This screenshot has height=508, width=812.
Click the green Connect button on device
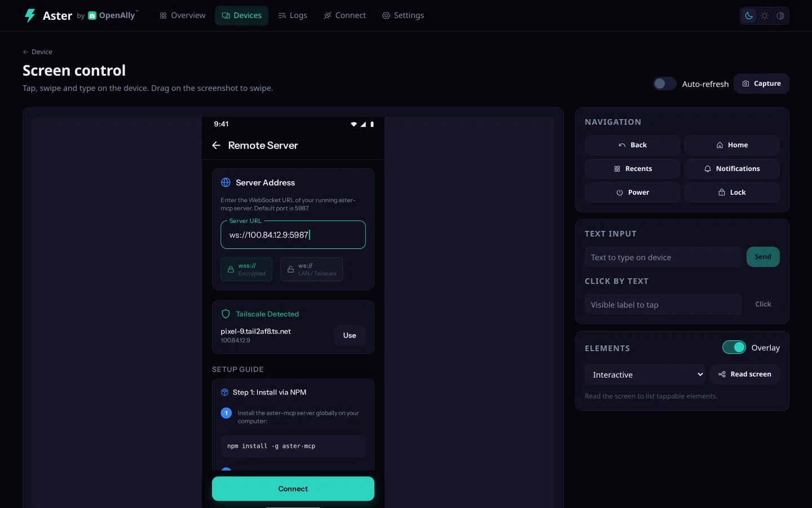click(x=293, y=489)
